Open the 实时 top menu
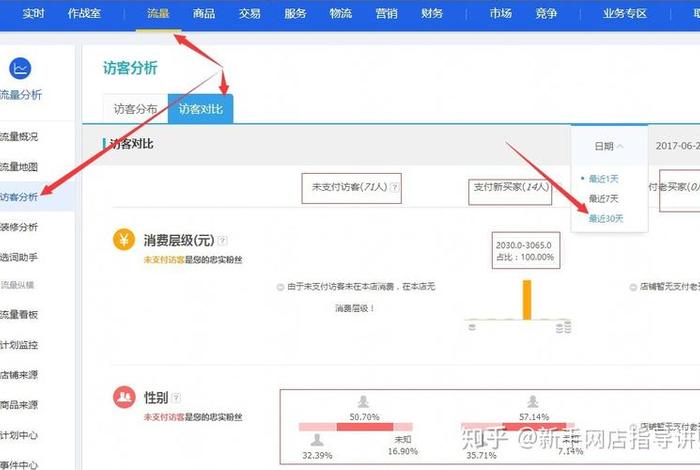Viewport: 700px width, 470px height. click(x=33, y=13)
